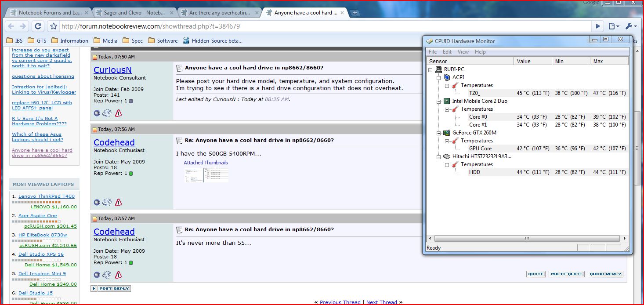Open the File menu in Hardware Monitor

(x=433, y=52)
